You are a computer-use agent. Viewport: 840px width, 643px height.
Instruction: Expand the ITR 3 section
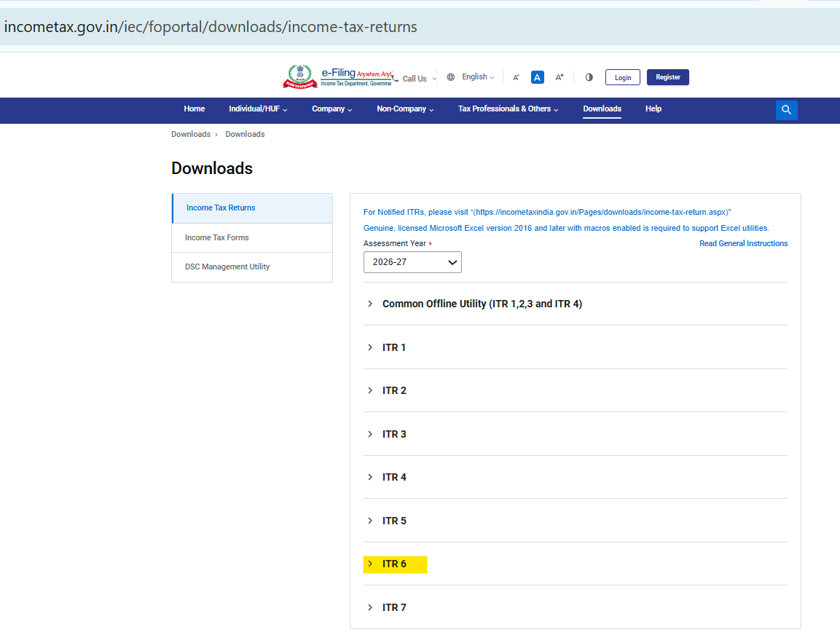coord(576,434)
